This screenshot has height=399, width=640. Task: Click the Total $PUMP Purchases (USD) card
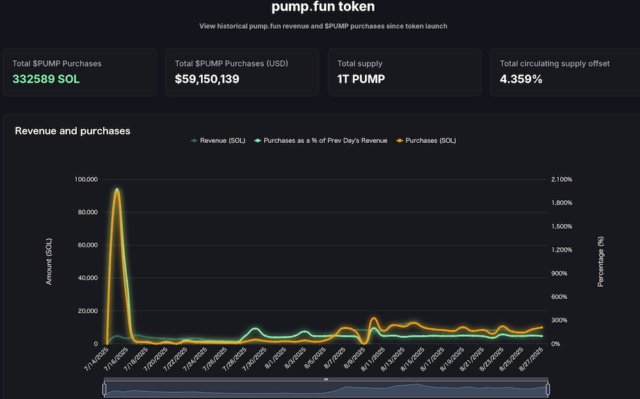(242, 72)
